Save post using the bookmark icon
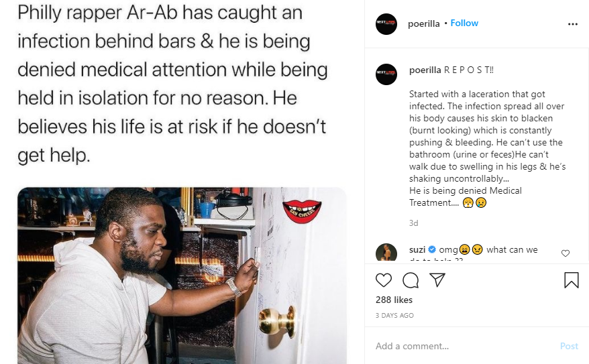 572,280
